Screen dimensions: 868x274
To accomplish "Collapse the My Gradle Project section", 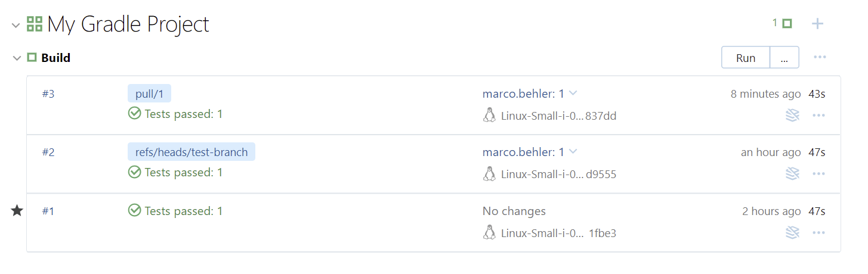I will pos(16,25).
